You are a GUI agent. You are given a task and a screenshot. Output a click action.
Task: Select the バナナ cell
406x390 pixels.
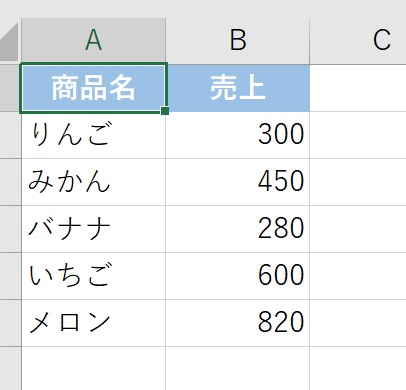click(94, 229)
